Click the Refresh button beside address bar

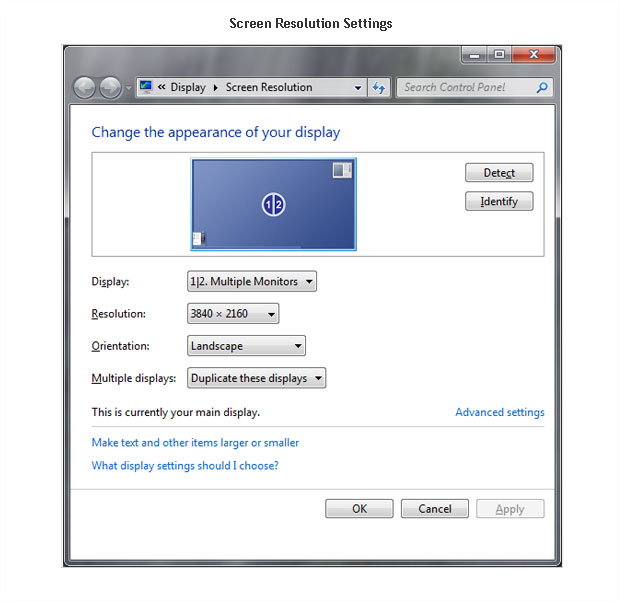tap(379, 87)
